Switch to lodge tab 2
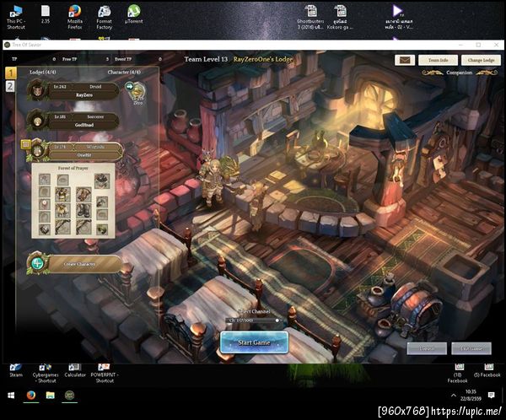The image size is (506, 420). [x=10, y=86]
